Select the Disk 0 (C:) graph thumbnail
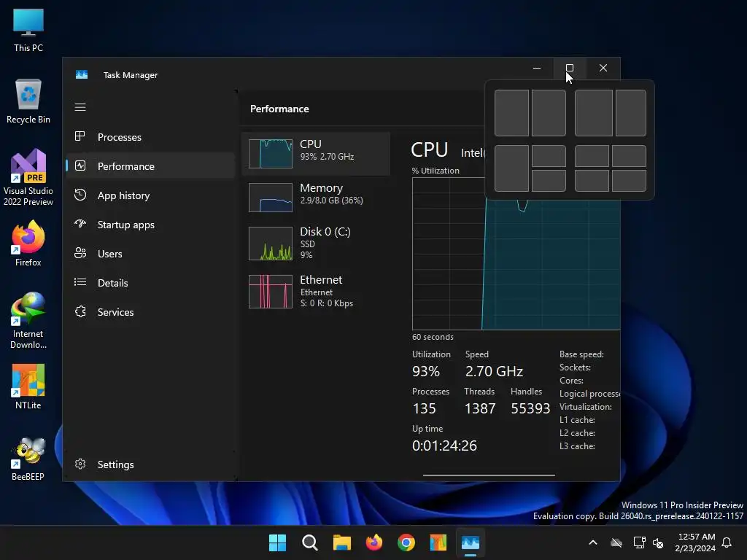This screenshot has width=747, height=560. click(x=270, y=244)
